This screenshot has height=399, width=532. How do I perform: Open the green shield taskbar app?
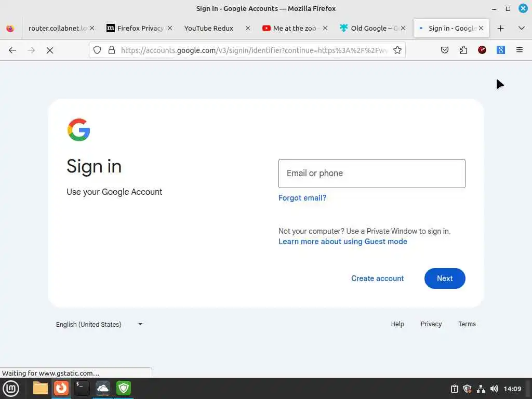(x=124, y=388)
